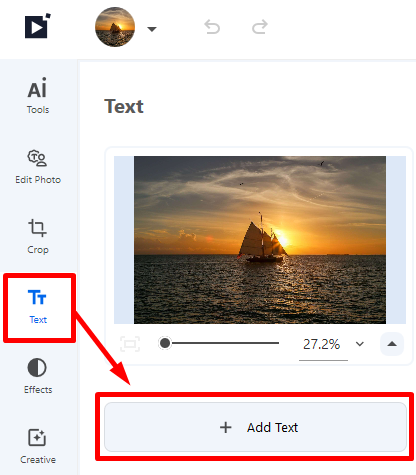The width and height of the screenshot is (416, 475).
Task: Open the zoom percentage dropdown chevron
Action: tap(360, 344)
